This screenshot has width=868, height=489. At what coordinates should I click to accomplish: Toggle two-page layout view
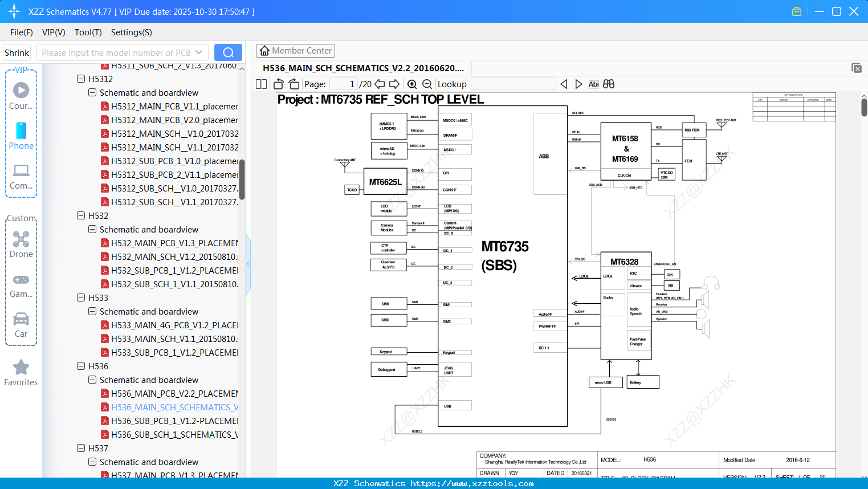click(x=260, y=84)
